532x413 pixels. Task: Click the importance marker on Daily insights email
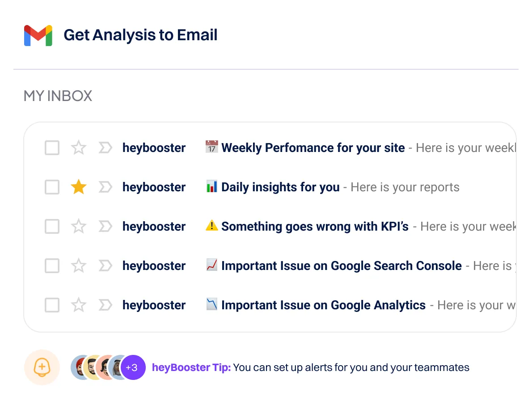(x=106, y=187)
